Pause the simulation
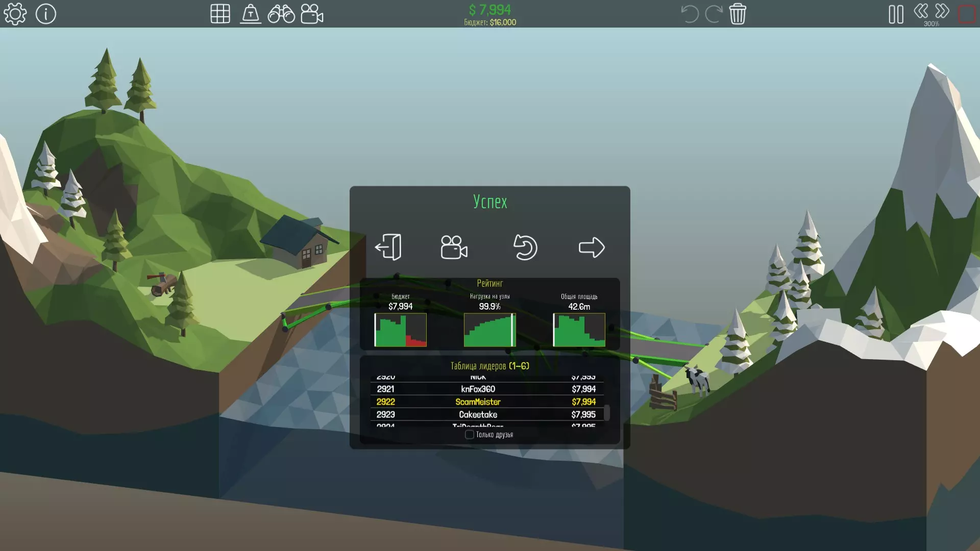The width and height of the screenshot is (980, 551). point(896,14)
